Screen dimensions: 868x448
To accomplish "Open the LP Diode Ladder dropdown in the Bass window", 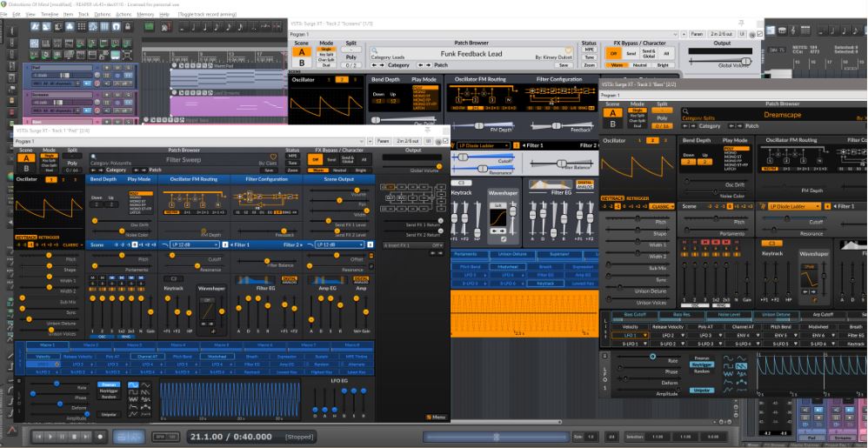I will (792, 206).
